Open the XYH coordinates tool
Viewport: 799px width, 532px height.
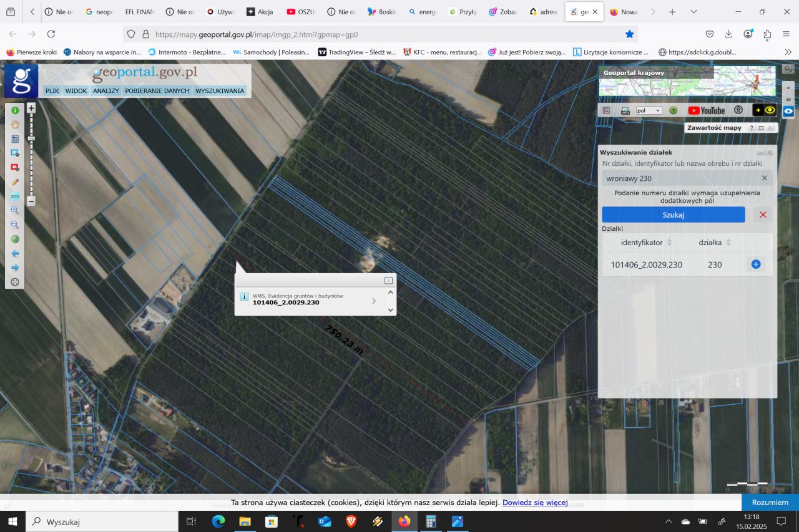(15, 196)
